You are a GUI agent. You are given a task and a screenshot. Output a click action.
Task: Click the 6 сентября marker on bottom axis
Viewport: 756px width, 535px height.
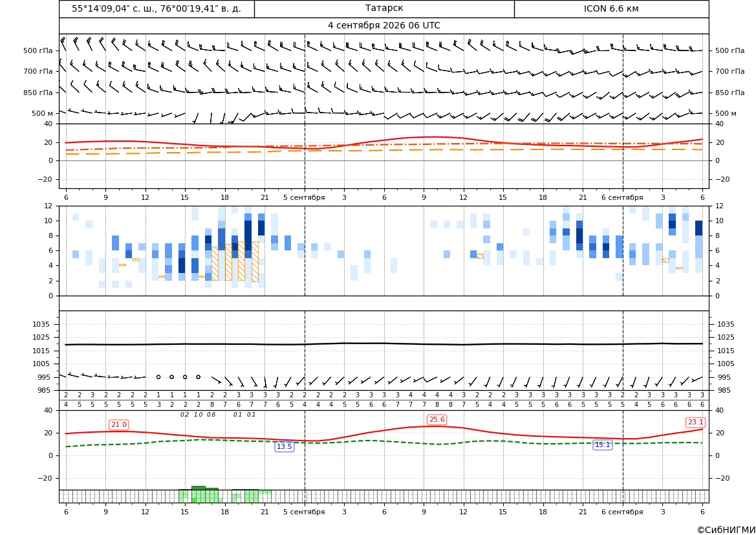[622, 512]
